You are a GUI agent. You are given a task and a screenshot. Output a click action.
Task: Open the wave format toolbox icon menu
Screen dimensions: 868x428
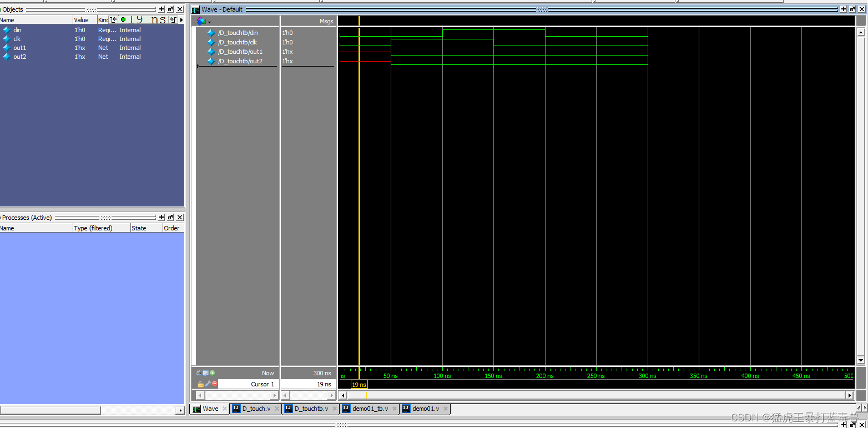point(203,21)
